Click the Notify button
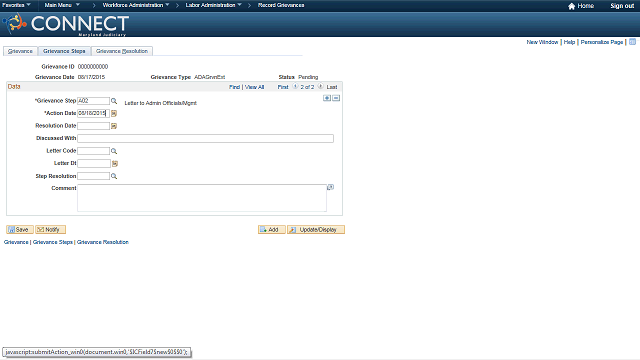640x360 pixels. [50, 230]
